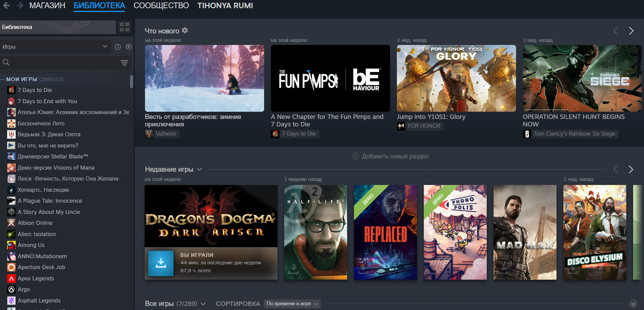Select Apex Legends in the games list
The image size is (644, 310).
pos(36,278)
